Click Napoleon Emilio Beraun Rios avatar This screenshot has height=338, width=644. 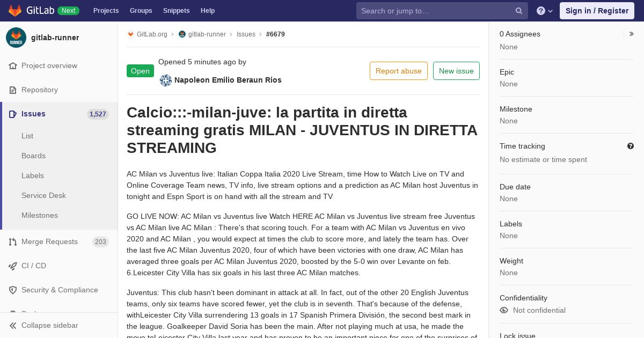[x=166, y=80]
